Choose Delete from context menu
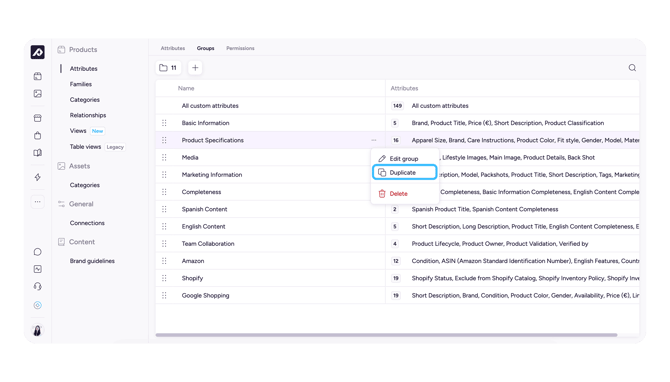670x382 pixels. [x=405, y=194]
